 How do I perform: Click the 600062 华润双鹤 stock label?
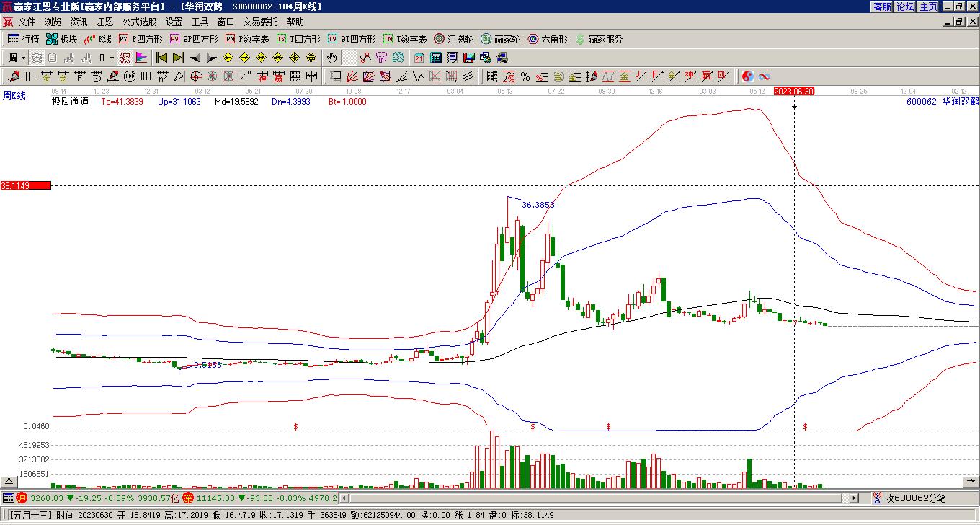(x=943, y=102)
